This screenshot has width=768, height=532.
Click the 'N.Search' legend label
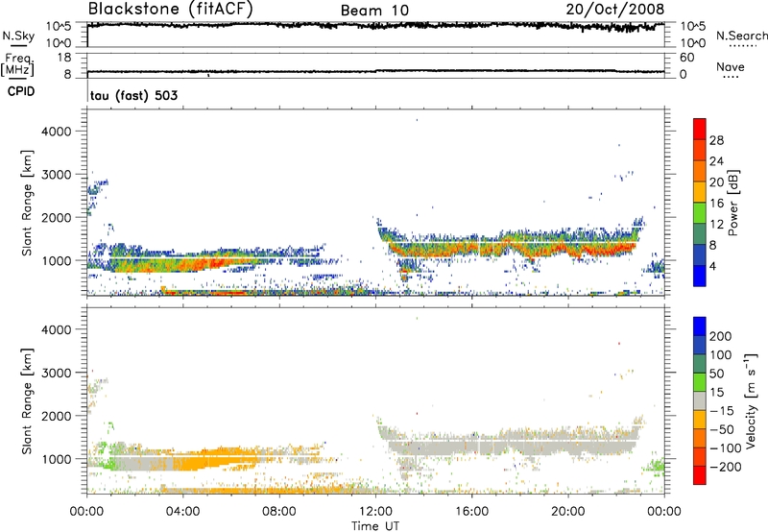click(741, 36)
